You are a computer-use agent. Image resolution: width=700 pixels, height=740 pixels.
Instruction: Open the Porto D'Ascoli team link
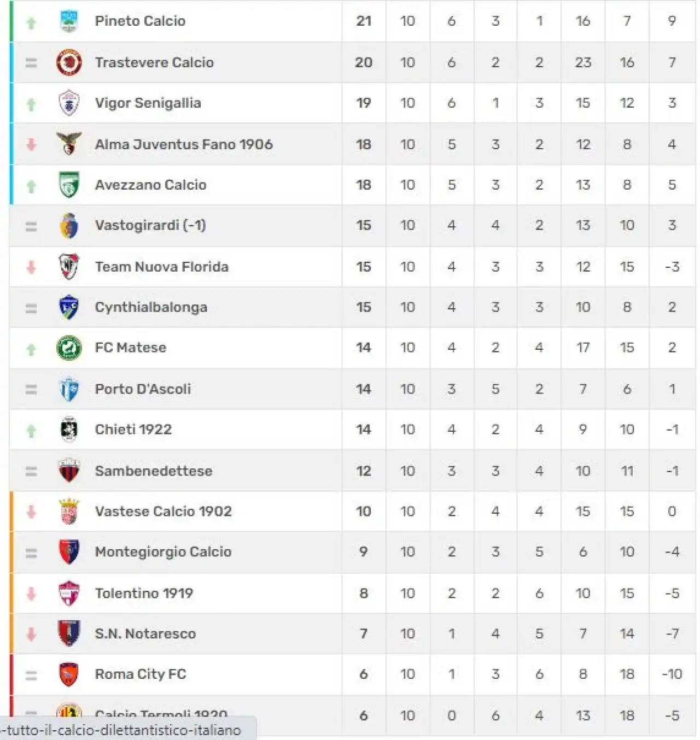(143, 389)
